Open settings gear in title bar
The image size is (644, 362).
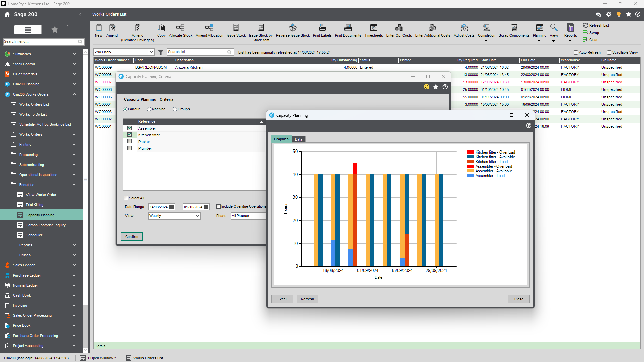pyautogui.click(x=609, y=14)
